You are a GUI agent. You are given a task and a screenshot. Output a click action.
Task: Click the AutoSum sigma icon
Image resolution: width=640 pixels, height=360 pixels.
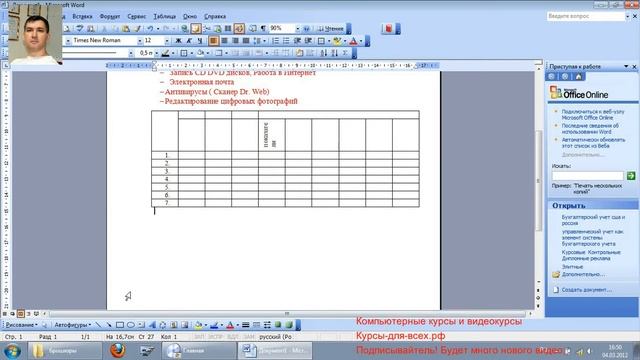(345, 53)
